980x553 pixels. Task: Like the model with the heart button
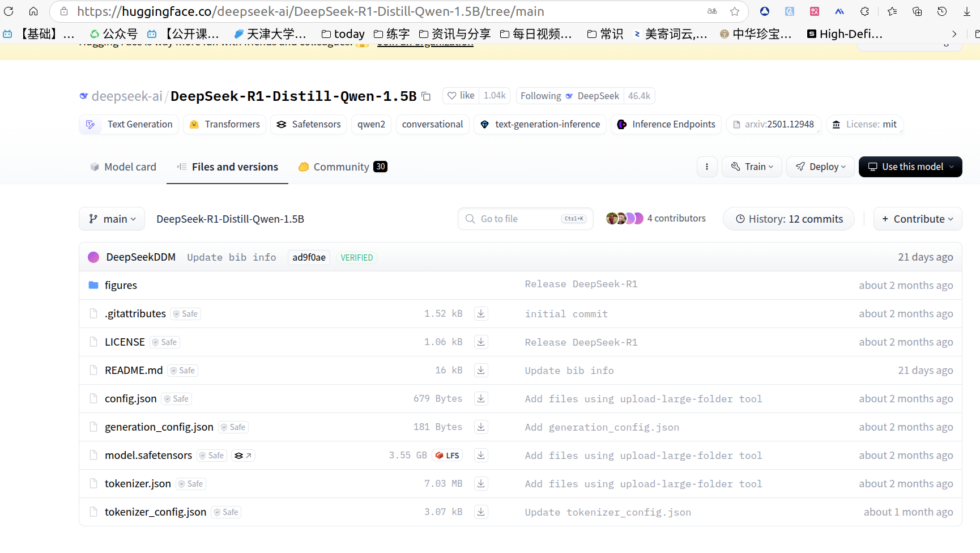click(x=461, y=96)
